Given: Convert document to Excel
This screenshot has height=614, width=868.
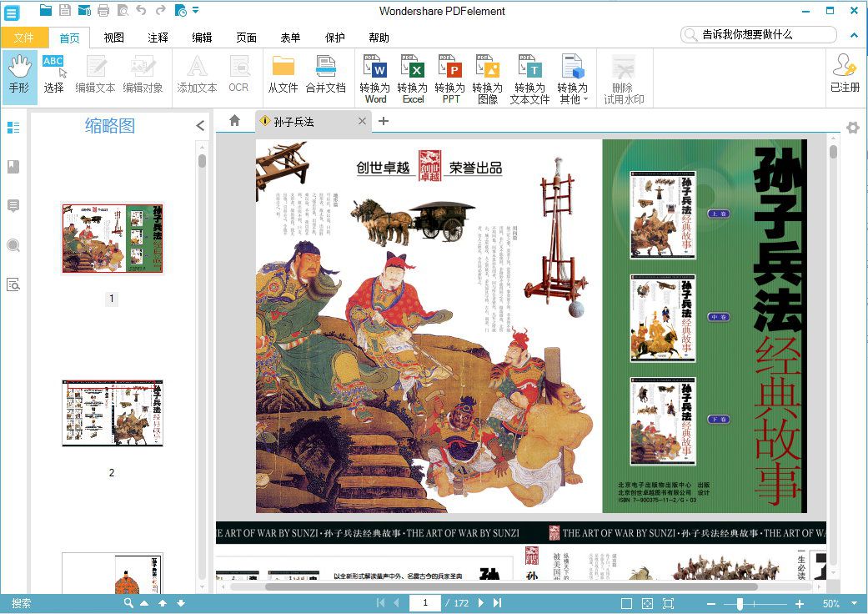Looking at the screenshot, I should pyautogui.click(x=413, y=78).
